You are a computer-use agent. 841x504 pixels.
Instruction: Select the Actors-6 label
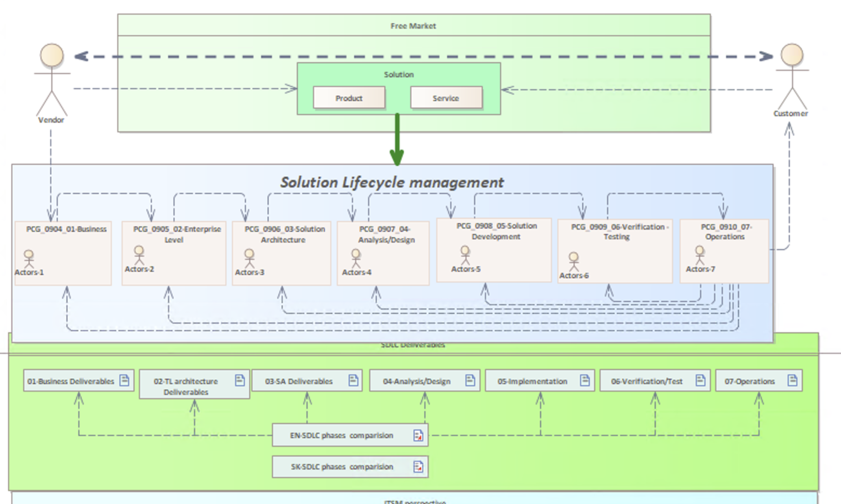574,276
